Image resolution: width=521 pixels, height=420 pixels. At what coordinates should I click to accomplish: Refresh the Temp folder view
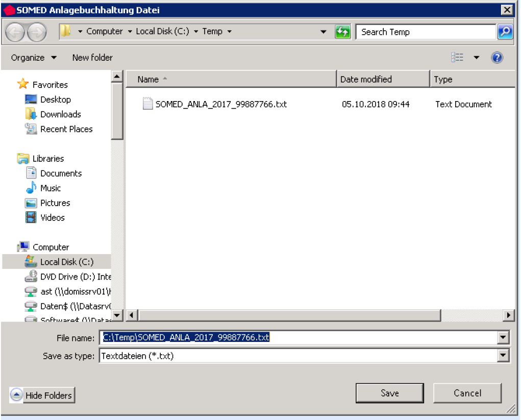point(342,32)
